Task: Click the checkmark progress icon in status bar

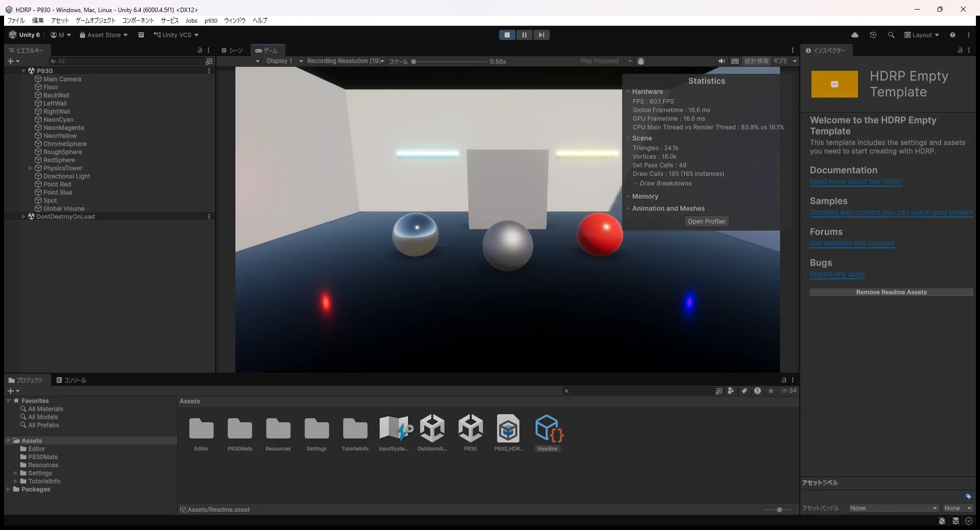Action: 969,521
